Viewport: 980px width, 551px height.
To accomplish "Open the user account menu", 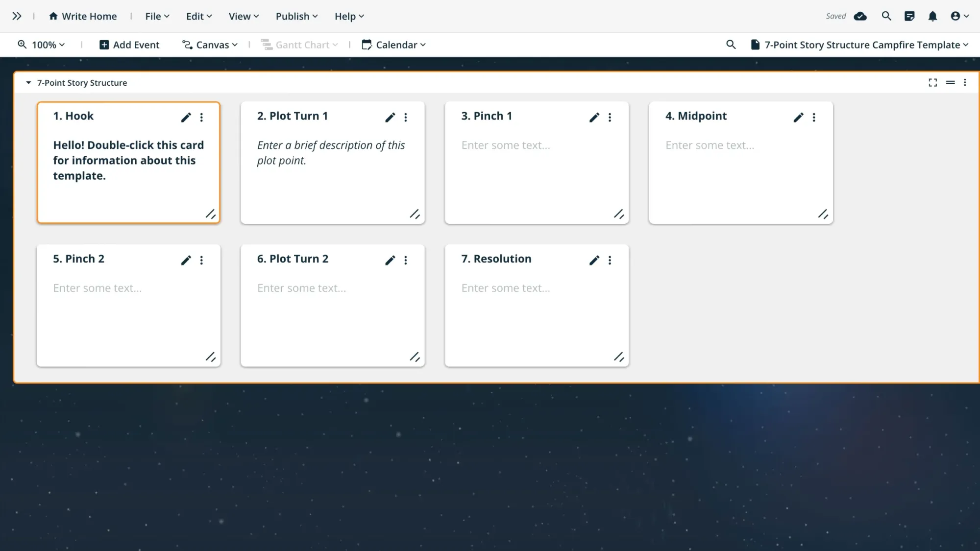I will pyautogui.click(x=959, y=16).
